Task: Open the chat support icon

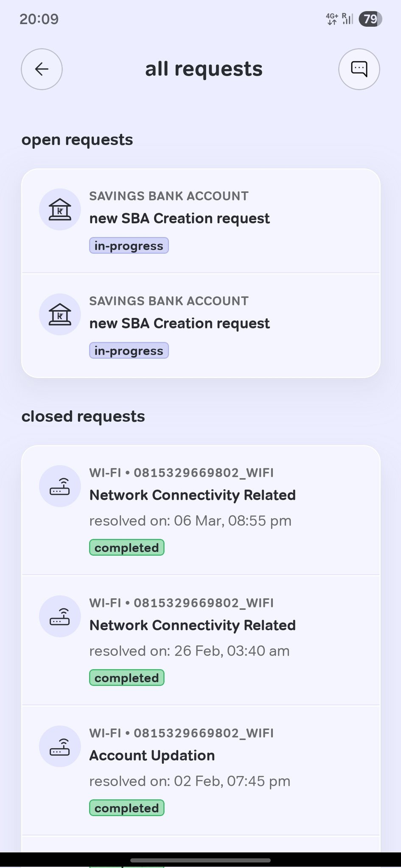Action: (359, 69)
